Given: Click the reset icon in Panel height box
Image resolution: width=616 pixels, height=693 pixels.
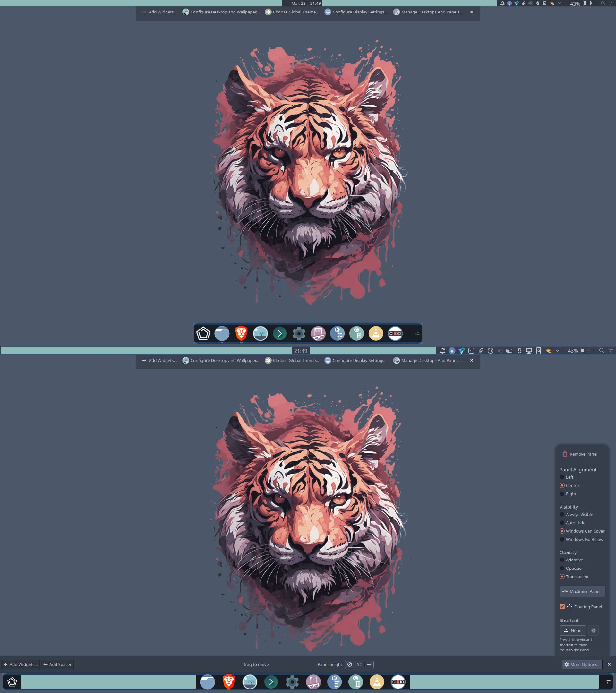Looking at the screenshot, I should point(349,664).
